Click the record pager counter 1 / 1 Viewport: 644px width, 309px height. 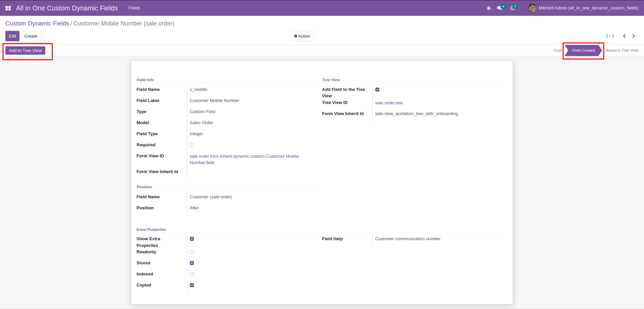pyautogui.click(x=609, y=36)
